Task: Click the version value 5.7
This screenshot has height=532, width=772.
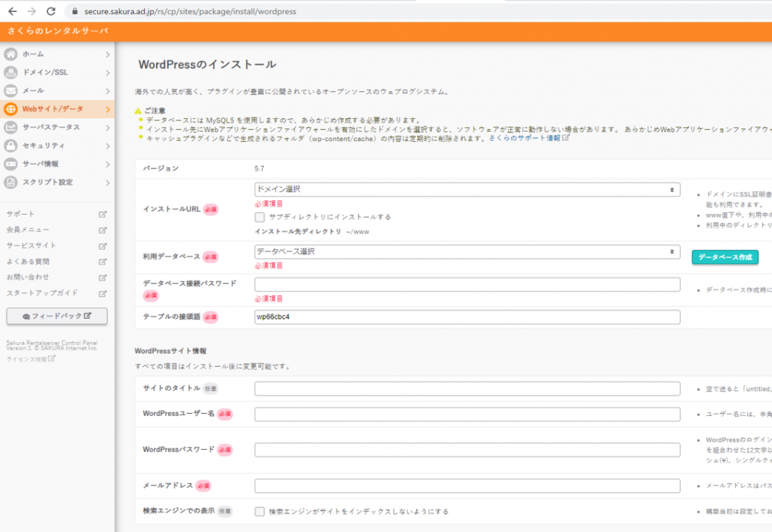Action: point(259,169)
